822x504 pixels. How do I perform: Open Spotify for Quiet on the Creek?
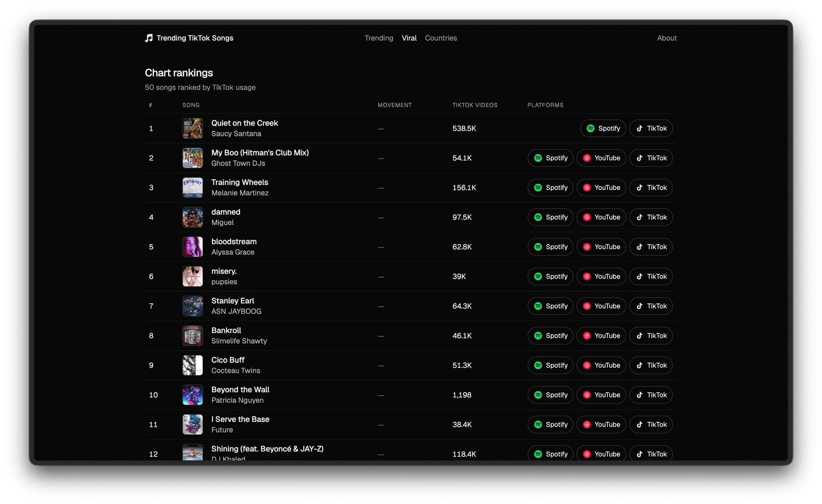click(x=603, y=128)
